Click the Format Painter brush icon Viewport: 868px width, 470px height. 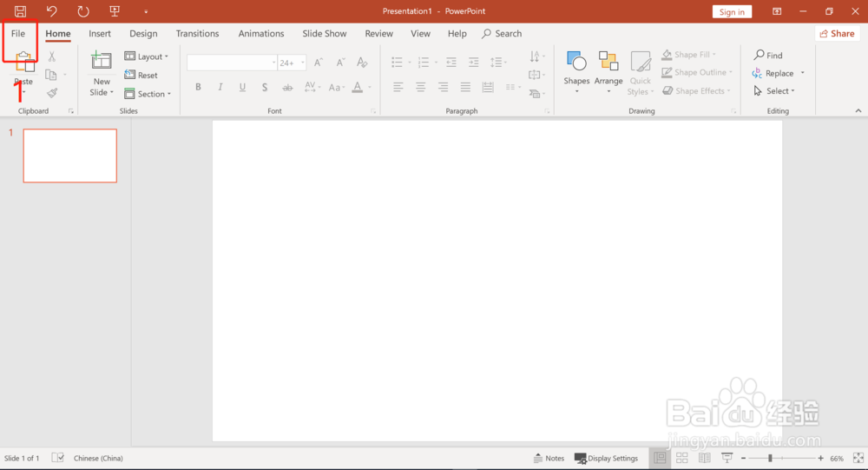pos(52,93)
